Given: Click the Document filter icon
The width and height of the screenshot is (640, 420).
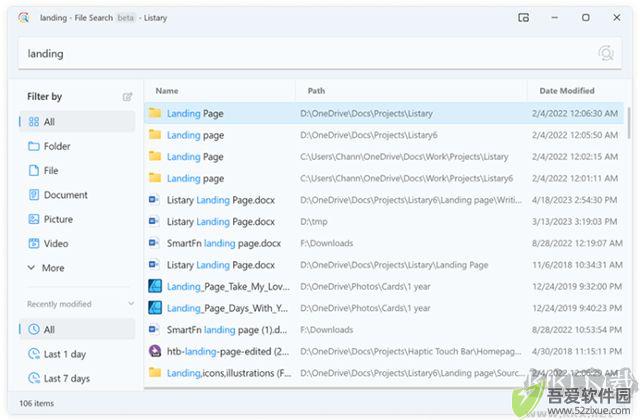Looking at the screenshot, I should coord(34,195).
